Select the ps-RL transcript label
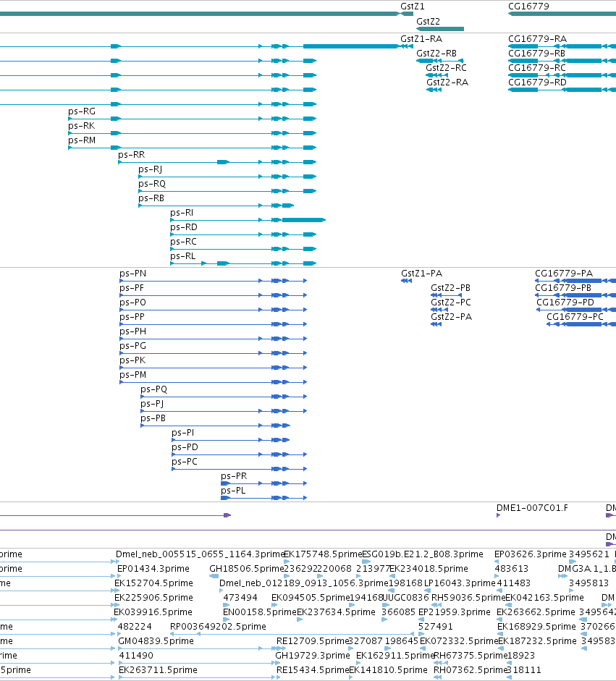 pyautogui.click(x=183, y=256)
